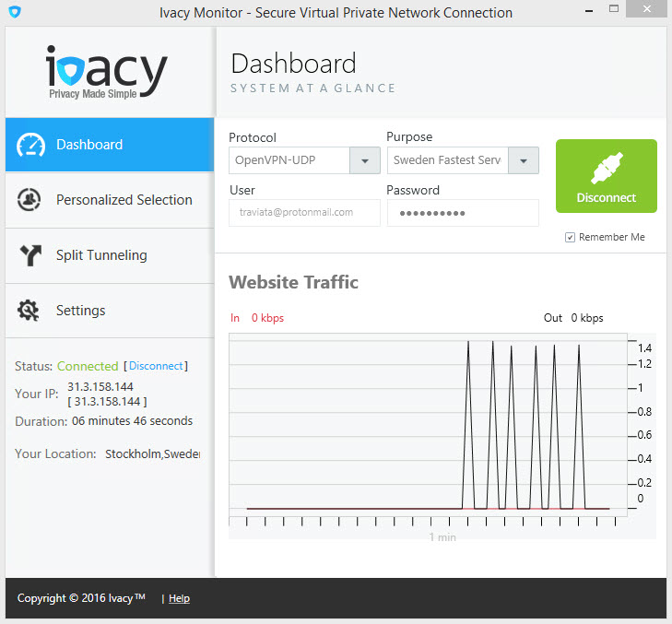Click the Sweden Fastest Server purpose box
The width and height of the screenshot is (672, 624).
463,160
